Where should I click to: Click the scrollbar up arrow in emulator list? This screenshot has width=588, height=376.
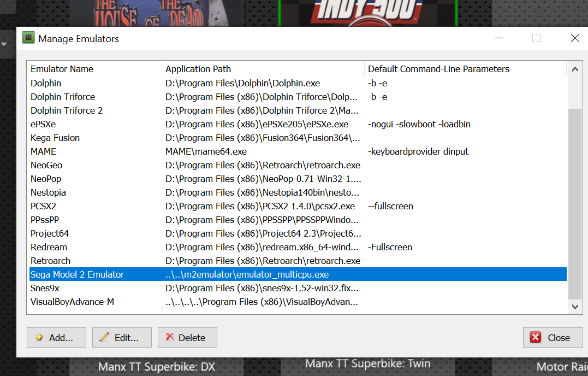(x=575, y=69)
